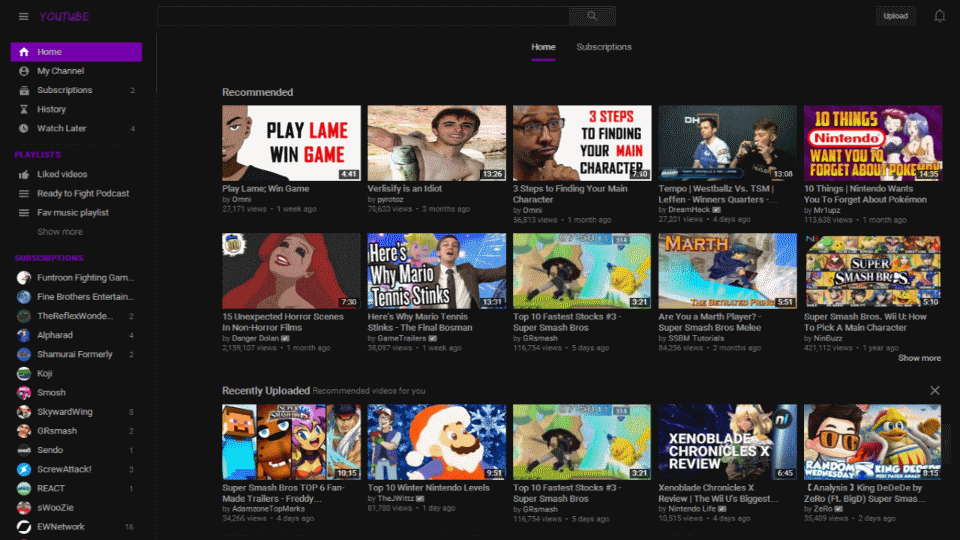This screenshot has width=960, height=540.
Task: Select History in the sidebar
Action: pyautogui.click(x=76, y=109)
